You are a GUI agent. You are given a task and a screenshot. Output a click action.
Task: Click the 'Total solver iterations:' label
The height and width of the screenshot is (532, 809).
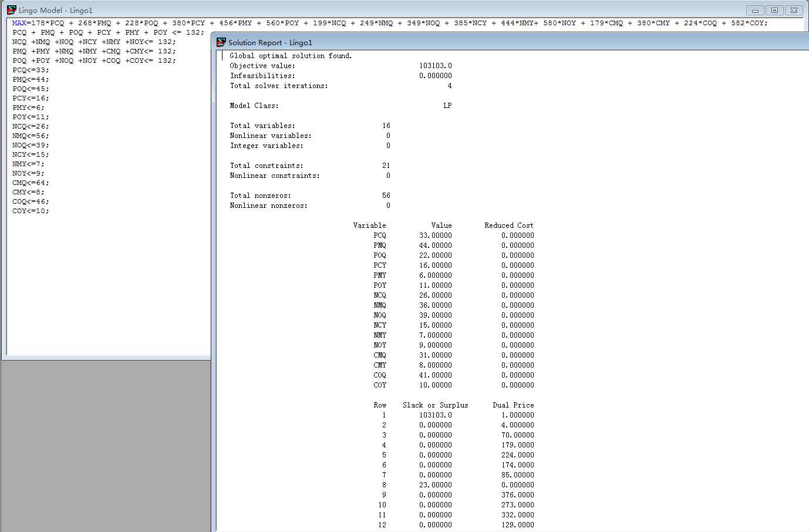[x=279, y=86]
